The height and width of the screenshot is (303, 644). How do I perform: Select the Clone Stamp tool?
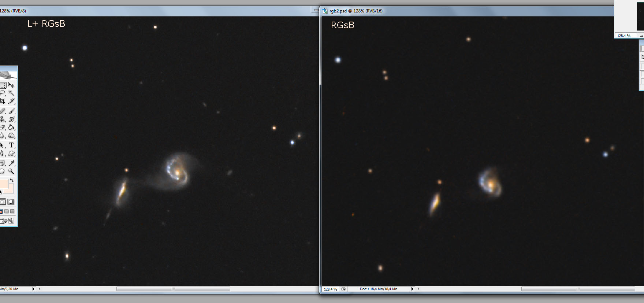[3, 119]
